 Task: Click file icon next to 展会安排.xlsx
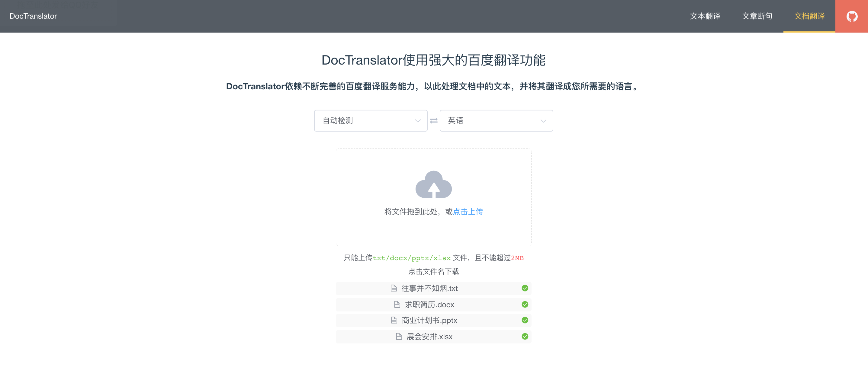[399, 336]
